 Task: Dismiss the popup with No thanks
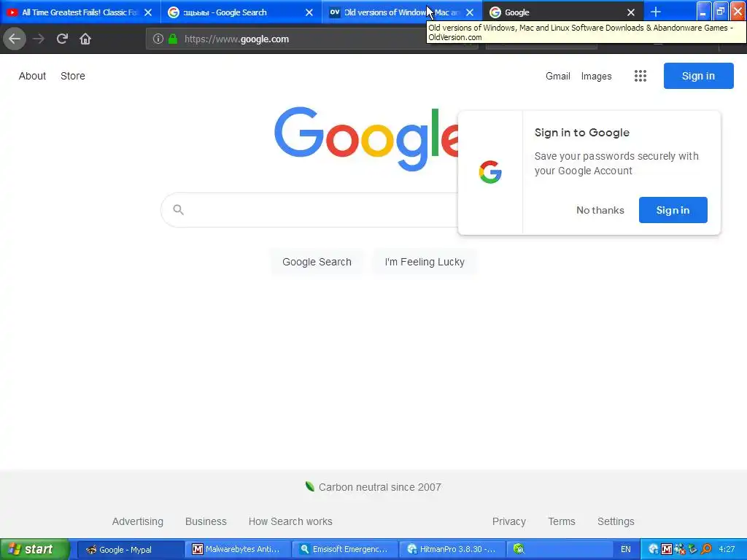point(600,210)
